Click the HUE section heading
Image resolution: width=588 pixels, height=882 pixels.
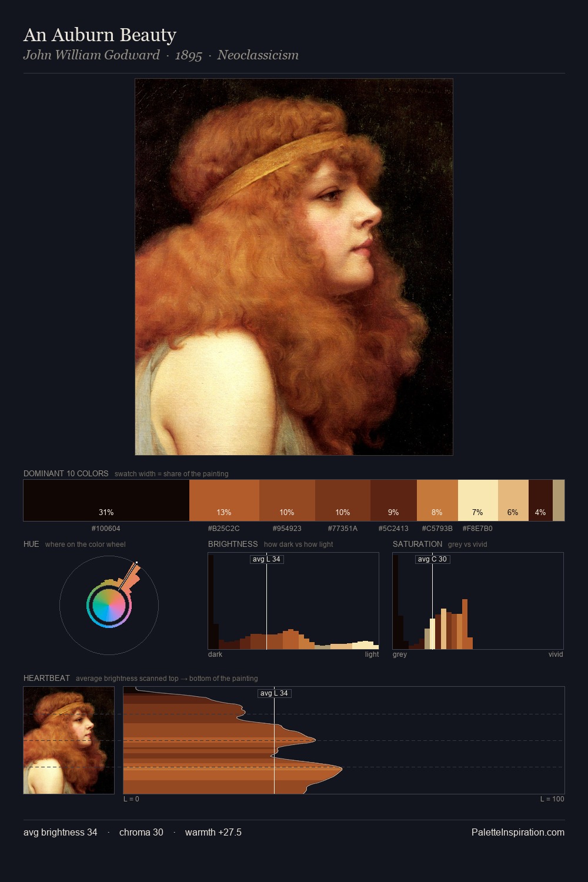pos(31,544)
